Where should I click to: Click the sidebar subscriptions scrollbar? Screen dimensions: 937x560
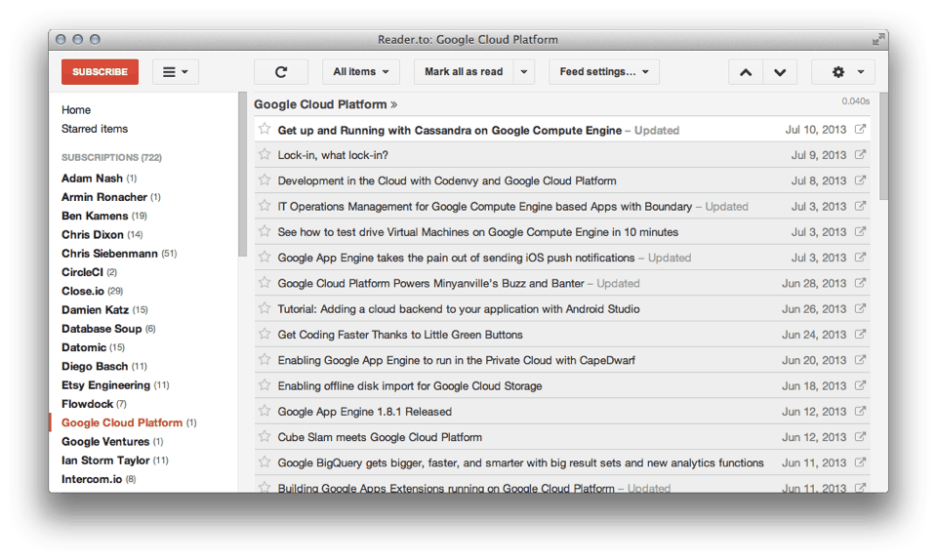click(x=243, y=175)
